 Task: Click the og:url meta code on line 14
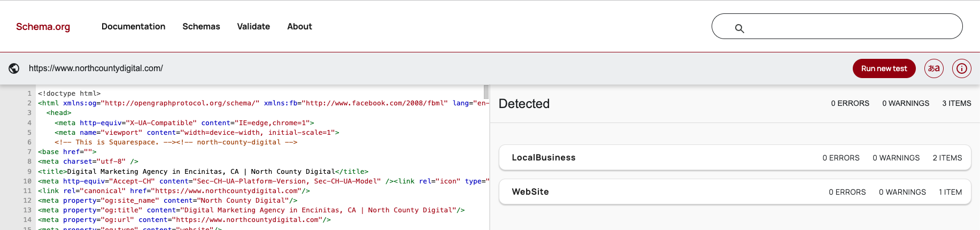tap(184, 220)
